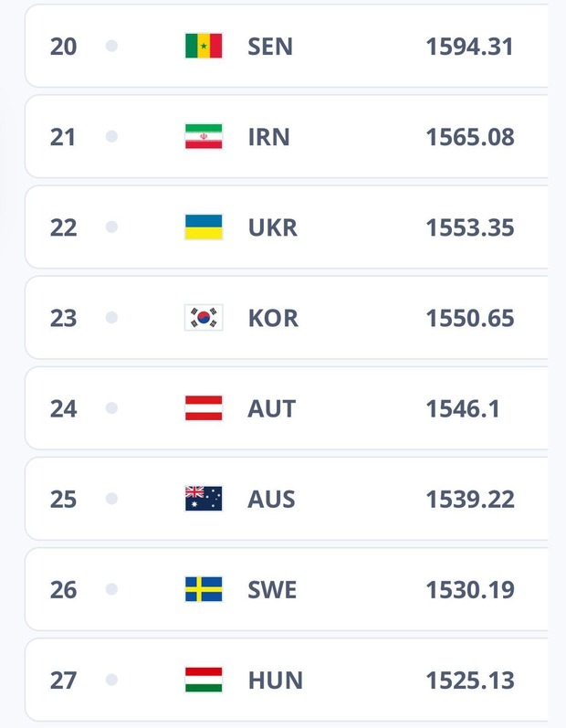Viewport: 566px width, 728px height.
Task: Click the grey dot beside rank 24
Action: click(111, 408)
